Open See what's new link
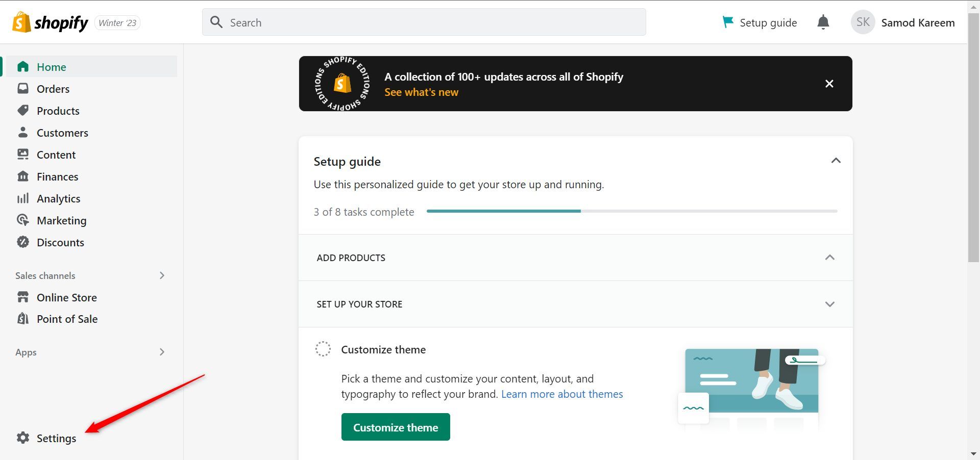Viewport: 980px width, 460px height. [421, 92]
